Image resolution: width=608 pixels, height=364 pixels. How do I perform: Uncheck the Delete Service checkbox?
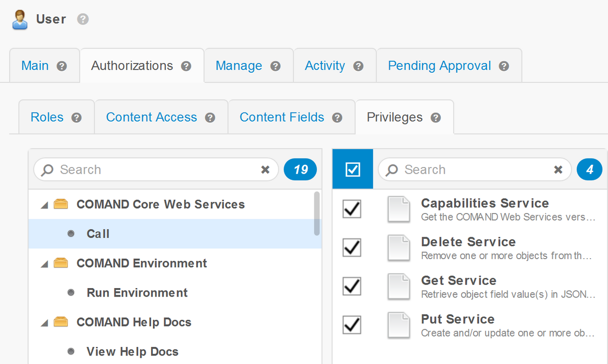352,248
